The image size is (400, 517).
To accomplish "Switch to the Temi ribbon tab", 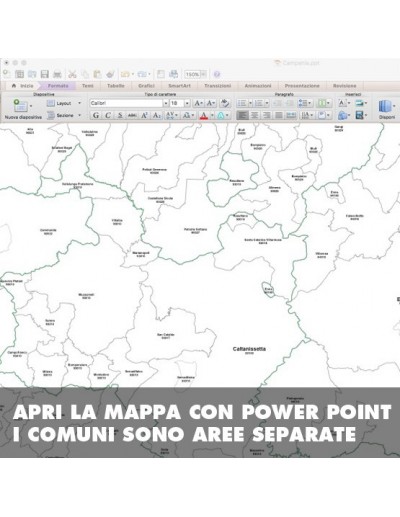I will (x=88, y=86).
